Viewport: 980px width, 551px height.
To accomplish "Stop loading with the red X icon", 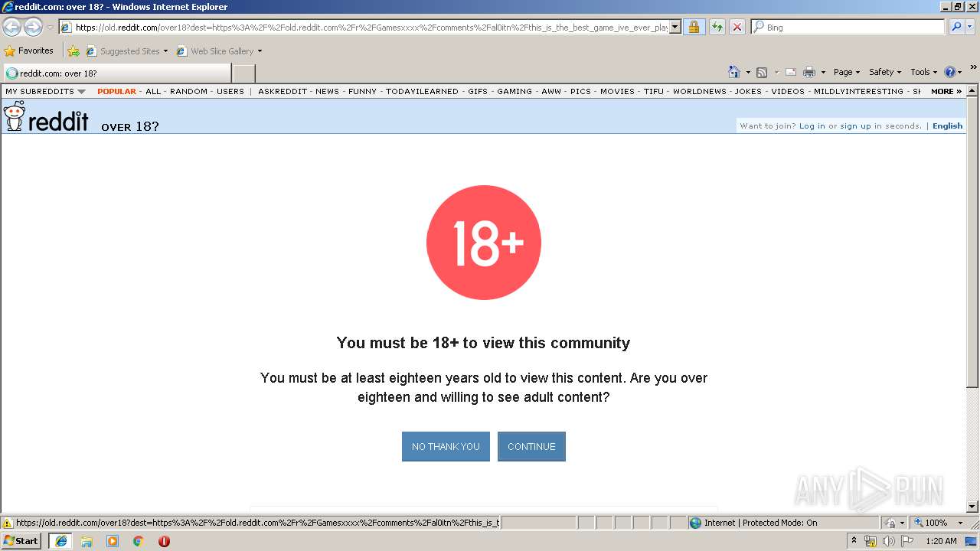I will [737, 27].
